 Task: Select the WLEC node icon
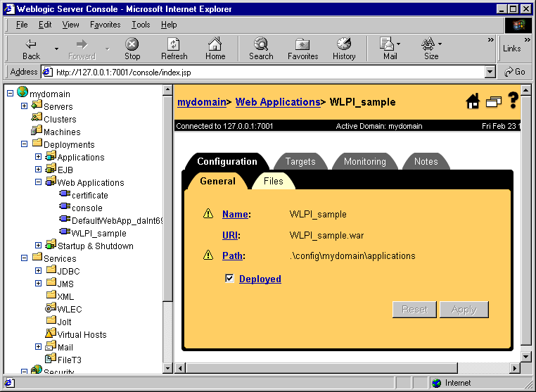tap(50, 308)
